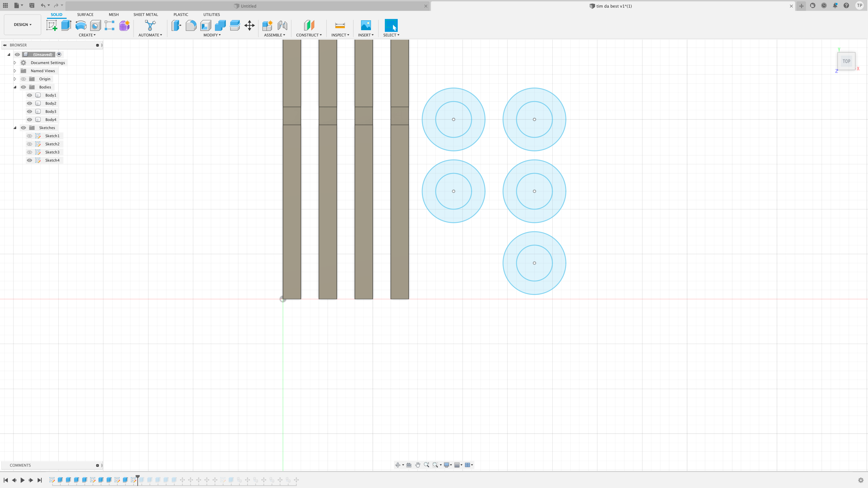Select the Revolve tool

(x=81, y=25)
